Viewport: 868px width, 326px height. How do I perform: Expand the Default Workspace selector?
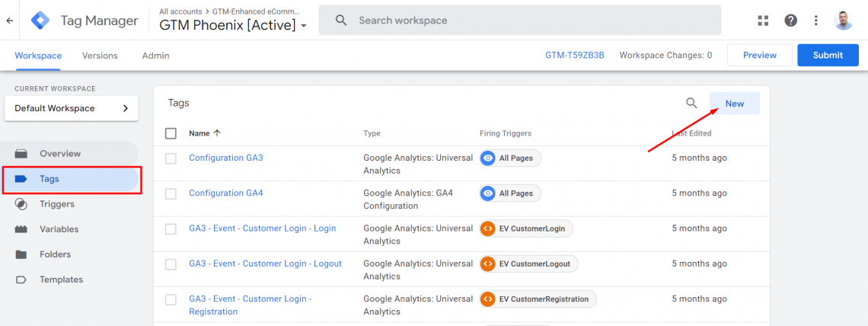point(72,108)
